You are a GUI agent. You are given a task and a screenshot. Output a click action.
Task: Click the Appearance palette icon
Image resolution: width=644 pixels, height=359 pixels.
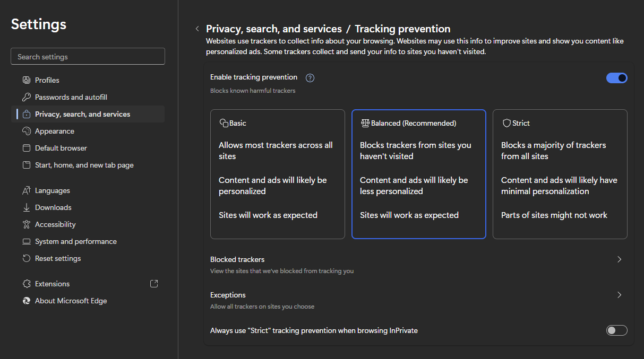coord(27,131)
